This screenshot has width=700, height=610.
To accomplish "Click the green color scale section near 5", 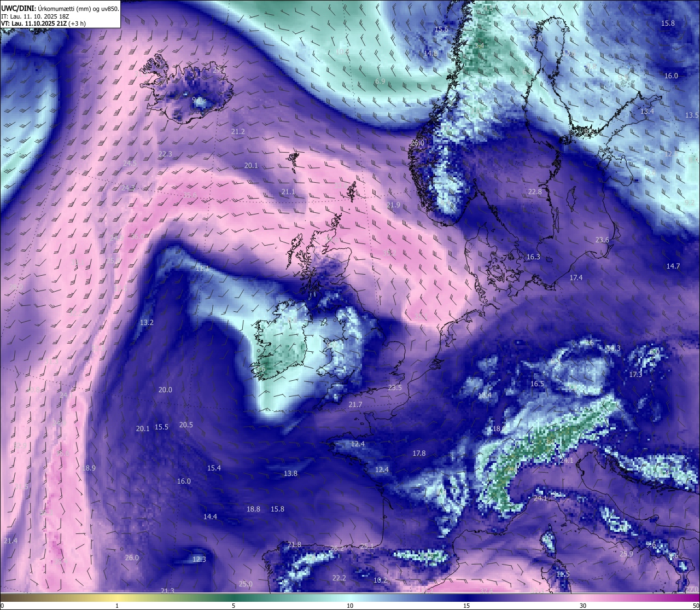I will pyautogui.click(x=234, y=597).
